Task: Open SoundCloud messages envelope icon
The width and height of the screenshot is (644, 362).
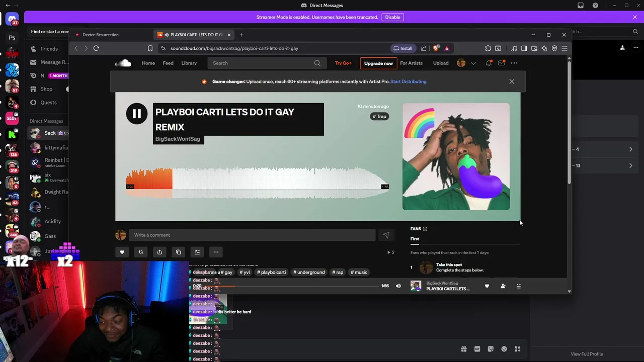Action: [x=502, y=63]
